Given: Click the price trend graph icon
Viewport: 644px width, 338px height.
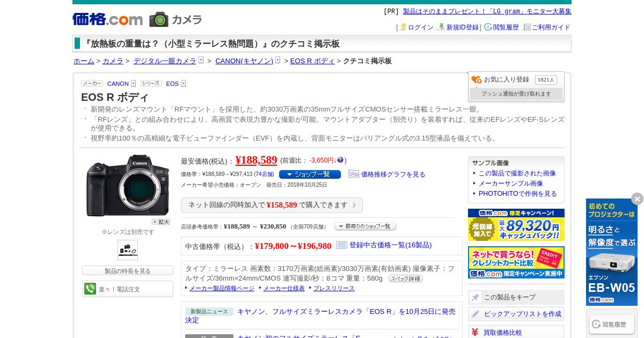Looking at the screenshot, I should click(x=354, y=174).
